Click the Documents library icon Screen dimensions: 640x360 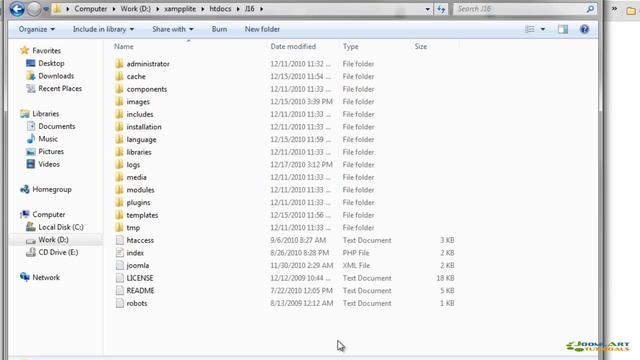31,126
